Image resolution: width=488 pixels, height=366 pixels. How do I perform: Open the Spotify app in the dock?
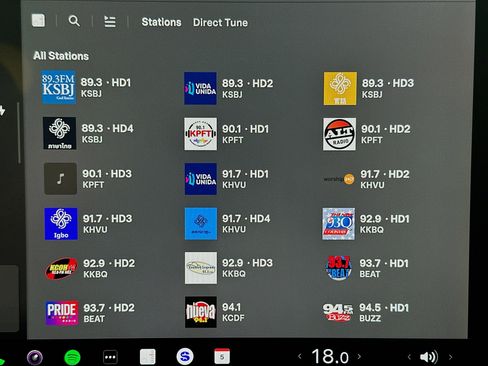(x=72, y=357)
